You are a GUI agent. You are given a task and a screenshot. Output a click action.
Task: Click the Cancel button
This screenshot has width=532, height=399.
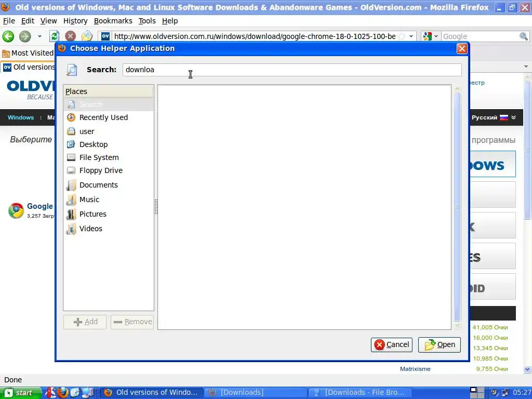[x=392, y=345]
